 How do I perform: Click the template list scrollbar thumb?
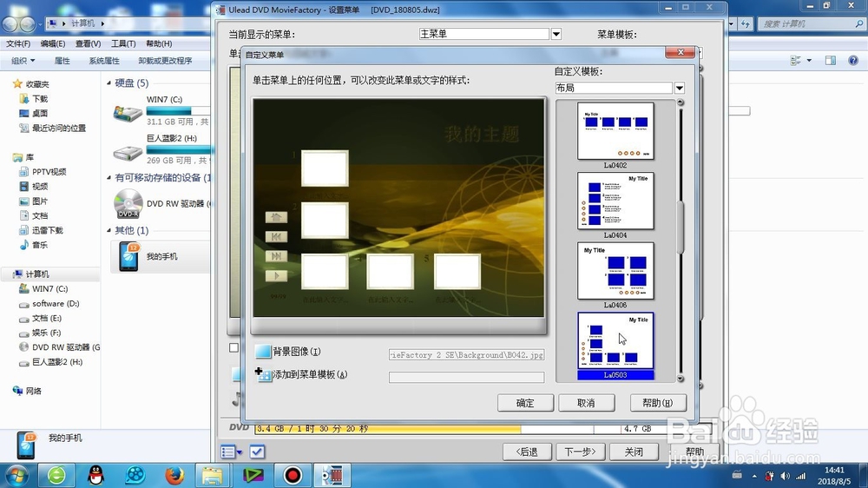click(681, 228)
